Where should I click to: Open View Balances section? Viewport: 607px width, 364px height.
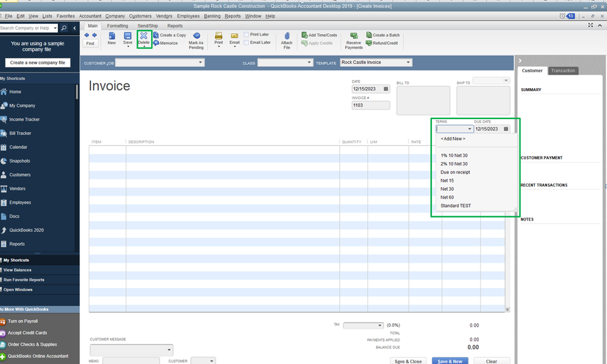coord(17,270)
